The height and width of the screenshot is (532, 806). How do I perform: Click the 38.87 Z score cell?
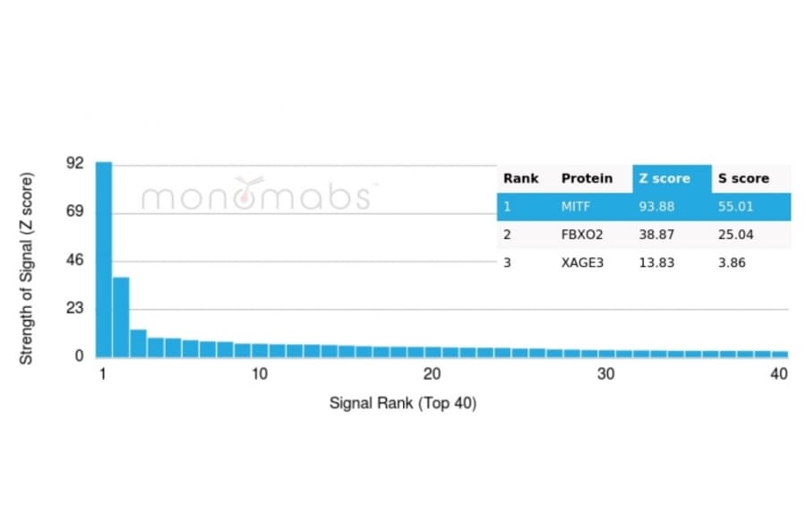coord(656,235)
